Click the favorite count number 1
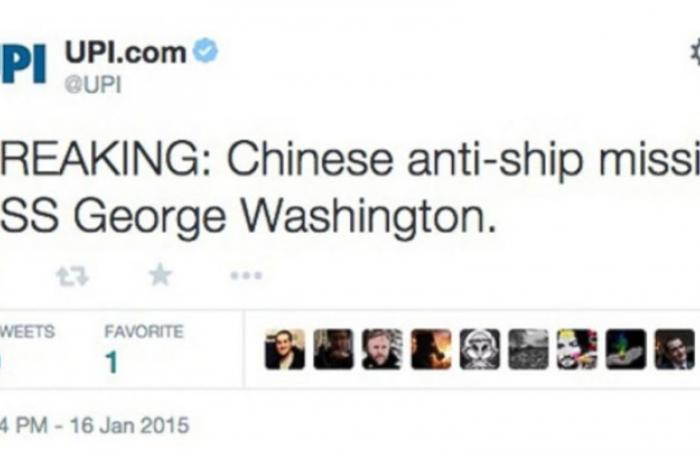Screen dimensions: 700x450 point(112,362)
